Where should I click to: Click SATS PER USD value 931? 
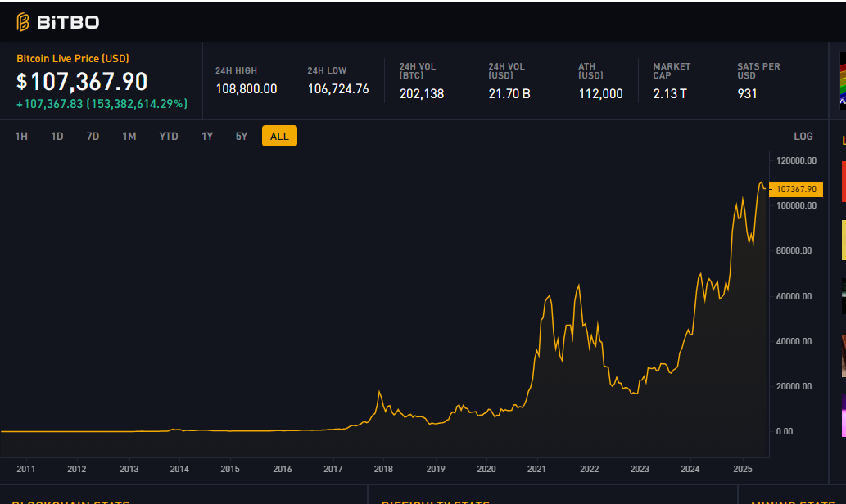click(x=747, y=94)
